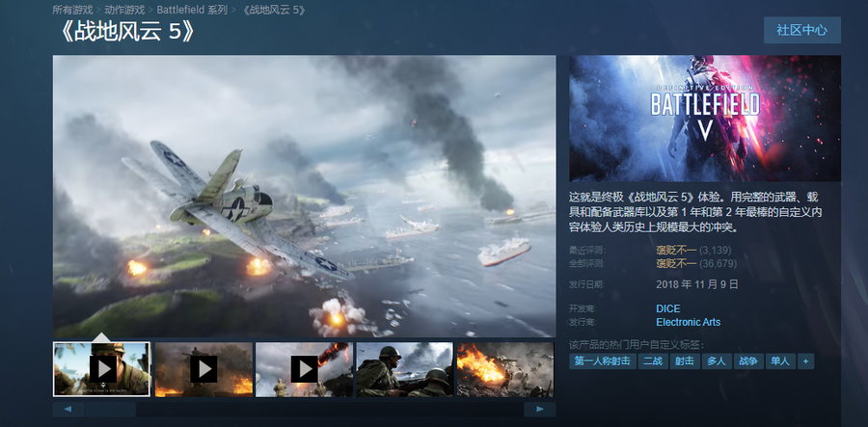Screen dimensions: 868x427
Task: Go to 所有游戏 breadcrumb
Action: pyautogui.click(x=72, y=10)
